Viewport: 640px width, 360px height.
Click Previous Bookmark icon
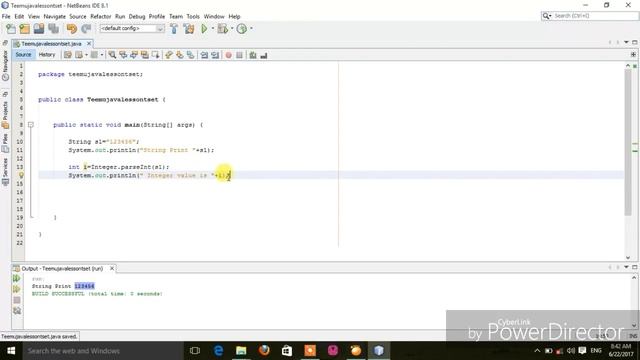(x=169, y=55)
